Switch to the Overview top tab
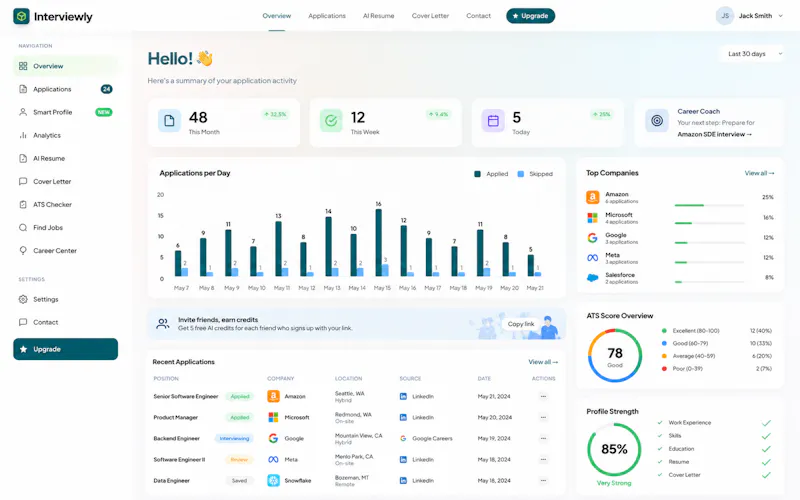 click(277, 16)
